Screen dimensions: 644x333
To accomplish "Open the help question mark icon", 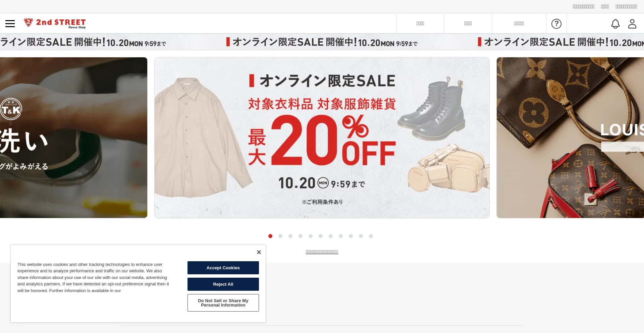I will pyautogui.click(x=556, y=23).
